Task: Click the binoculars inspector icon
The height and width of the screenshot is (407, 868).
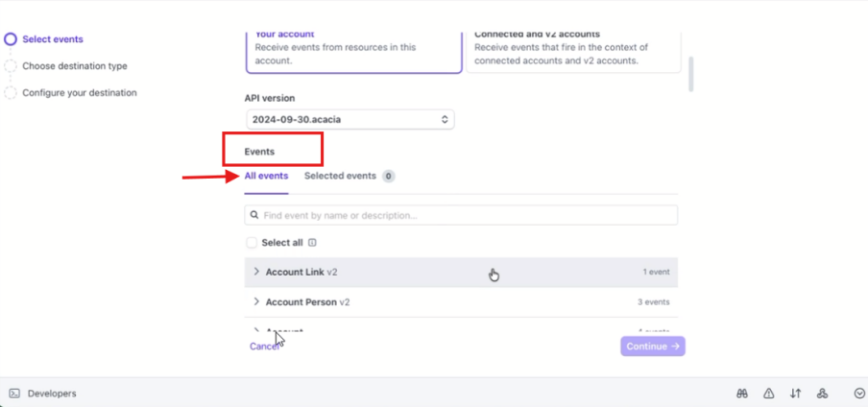Action: (x=742, y=394)
